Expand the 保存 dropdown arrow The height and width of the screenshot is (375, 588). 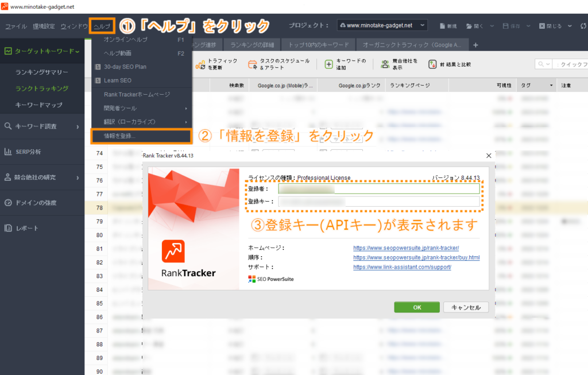(528, 26)
